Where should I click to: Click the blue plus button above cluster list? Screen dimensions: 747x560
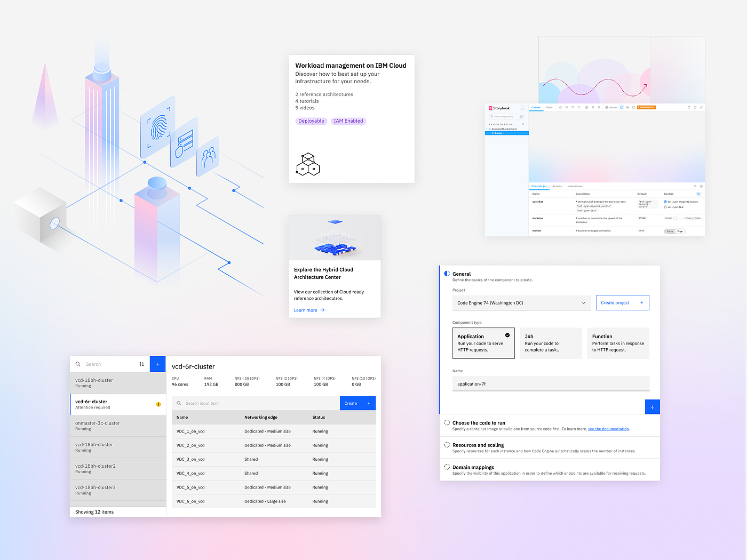[x=158, y=364]
